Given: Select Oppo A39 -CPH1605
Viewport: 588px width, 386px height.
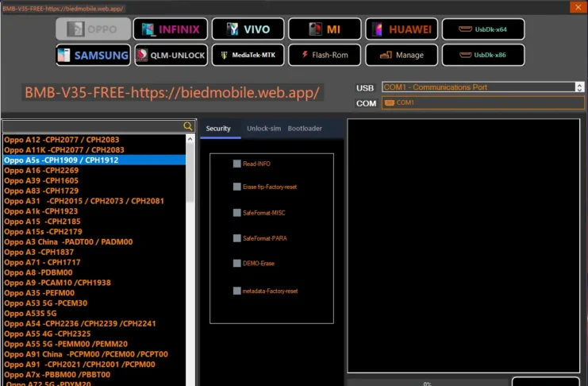Looking at the screenshot, I should click(94, 180).
